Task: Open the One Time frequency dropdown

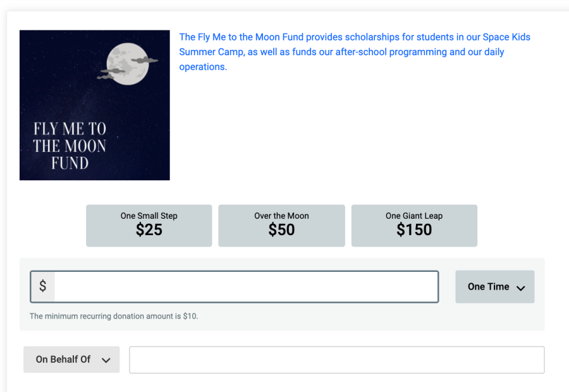Action: point(494,286)
